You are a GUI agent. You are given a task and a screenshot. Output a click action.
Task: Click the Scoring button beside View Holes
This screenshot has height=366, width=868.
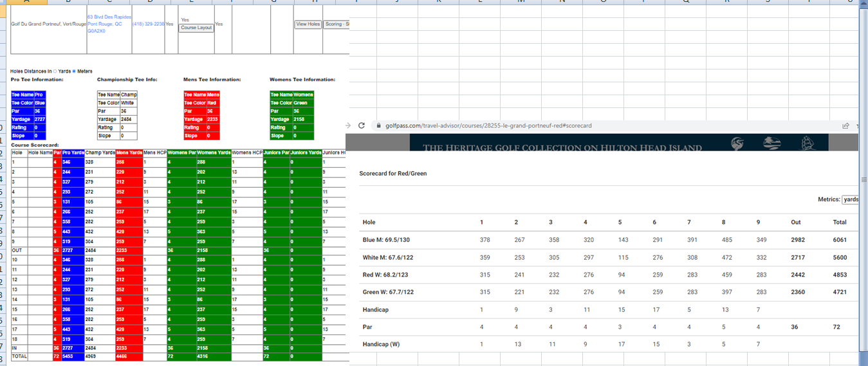click(337, 24)
